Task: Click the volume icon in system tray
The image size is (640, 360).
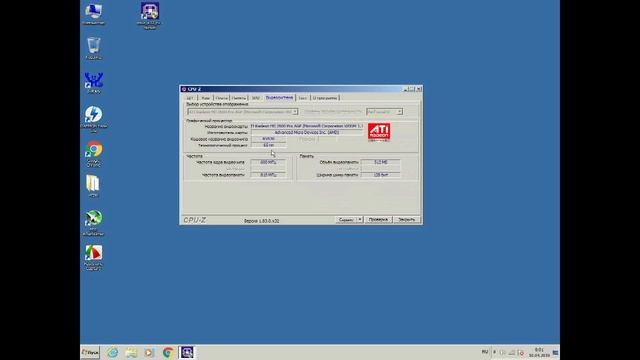Action: point(521,353)
